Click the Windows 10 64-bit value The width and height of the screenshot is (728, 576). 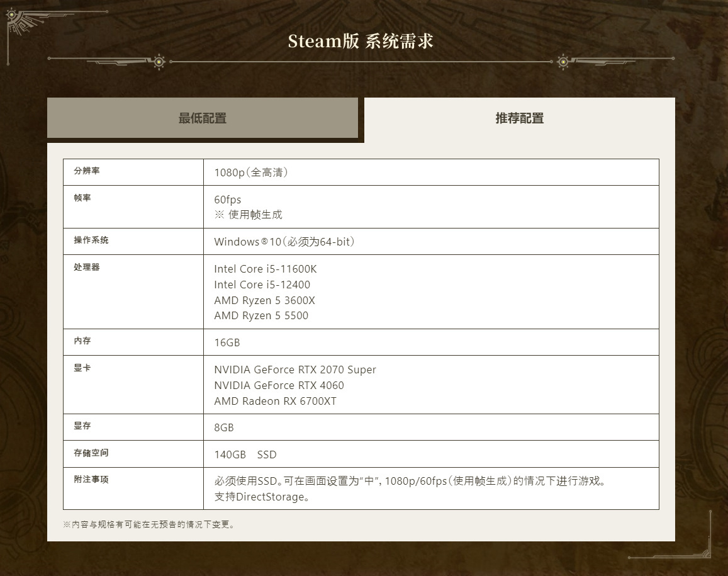click(284, 242)
